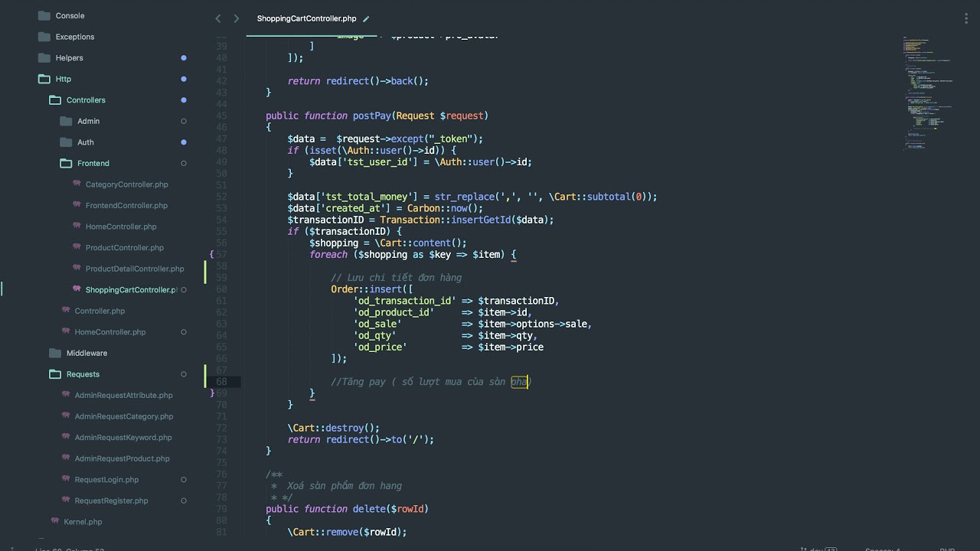
Task: Click the pencil unsaved icon on the tab
Action: pyautogui.click(x=366, y=18)
